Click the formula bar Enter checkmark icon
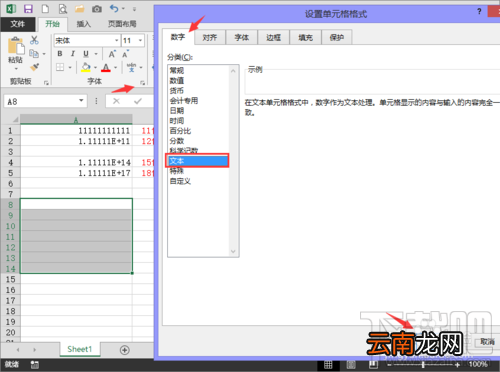 pos(138,101)
